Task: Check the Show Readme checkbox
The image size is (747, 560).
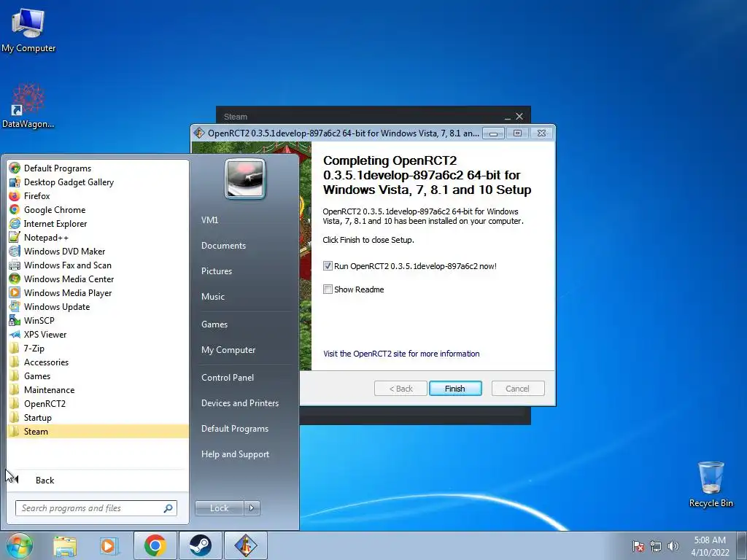Action: pyautogui.click(x=328, y=289)
